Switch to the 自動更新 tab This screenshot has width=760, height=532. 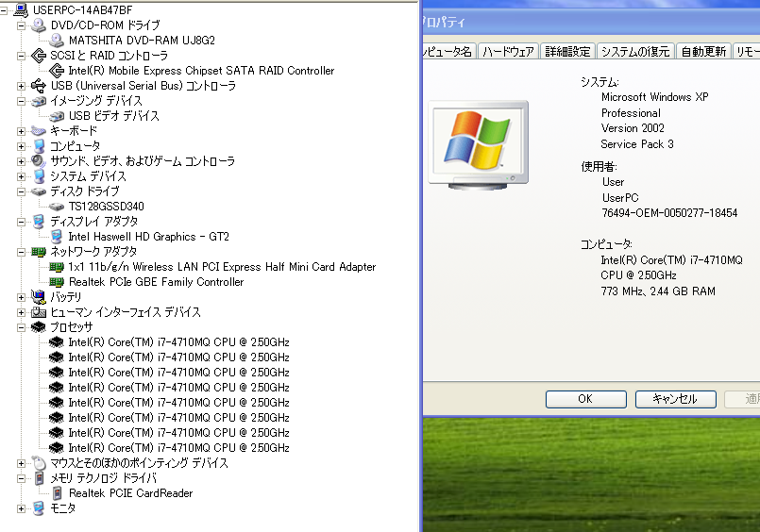tap(703, 51)
